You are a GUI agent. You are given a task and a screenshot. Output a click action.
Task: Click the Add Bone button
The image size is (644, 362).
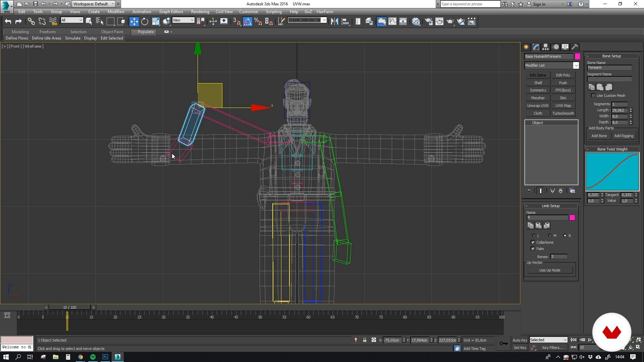599,136
